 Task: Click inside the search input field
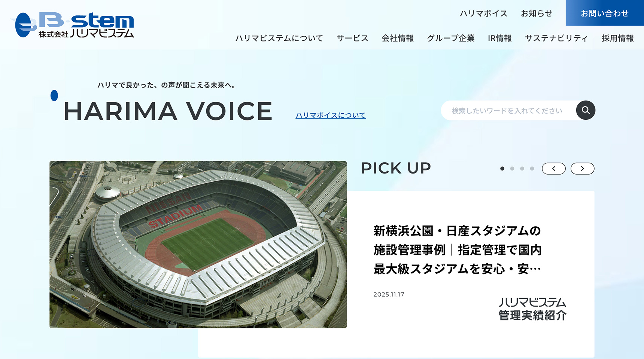pos(507,110)
